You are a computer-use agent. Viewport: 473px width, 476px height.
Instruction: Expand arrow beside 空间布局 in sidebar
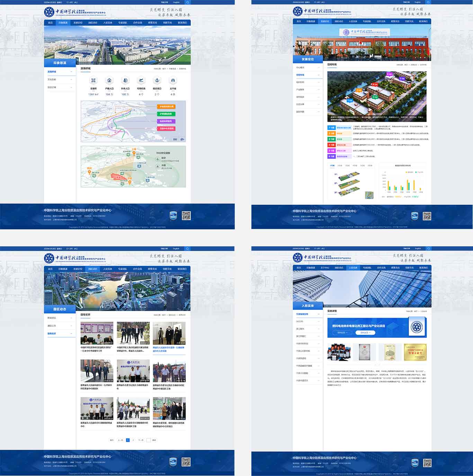click(x=319, y=75)
